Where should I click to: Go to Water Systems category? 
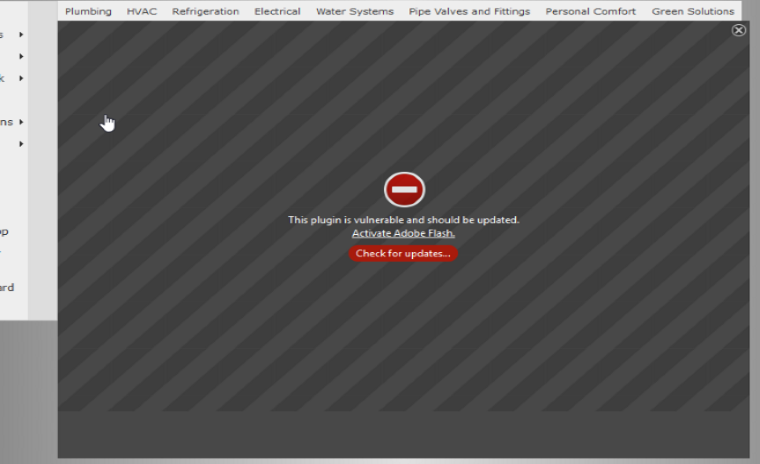(x=355, y=11)
